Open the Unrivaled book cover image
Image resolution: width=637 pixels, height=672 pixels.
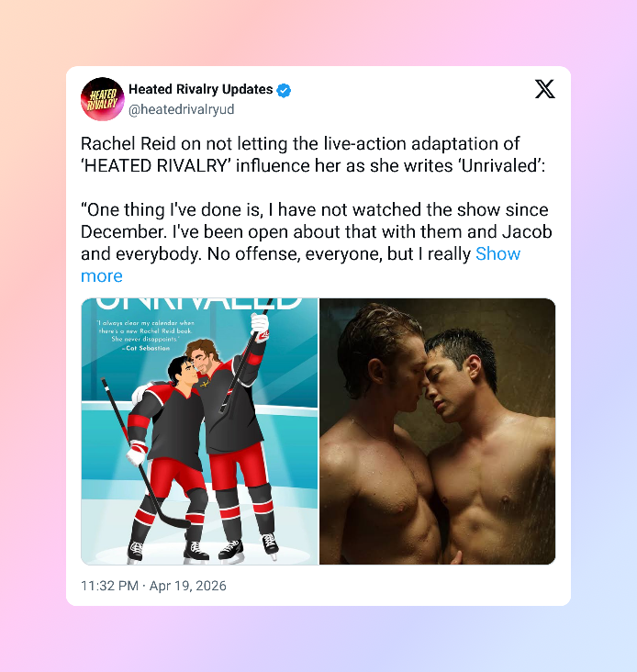pyautogui.click(x=199, y=431)
